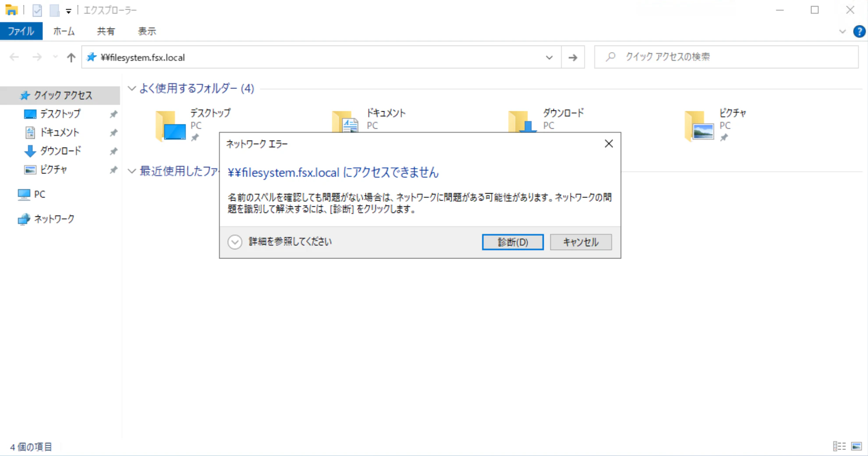Viewport: 868px width, 456px height.
Task: Maximize the Explorer window
Action: click(x=815, y=10)
